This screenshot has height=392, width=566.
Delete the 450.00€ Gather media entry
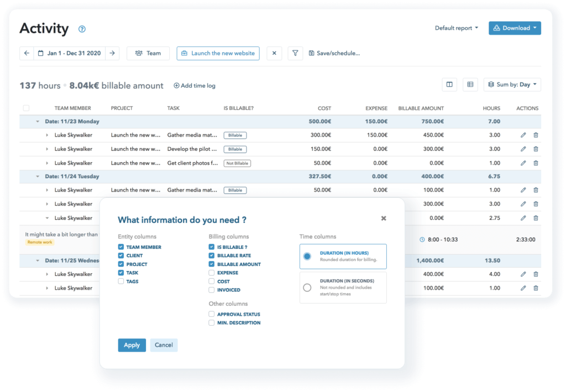click(536, 135)
